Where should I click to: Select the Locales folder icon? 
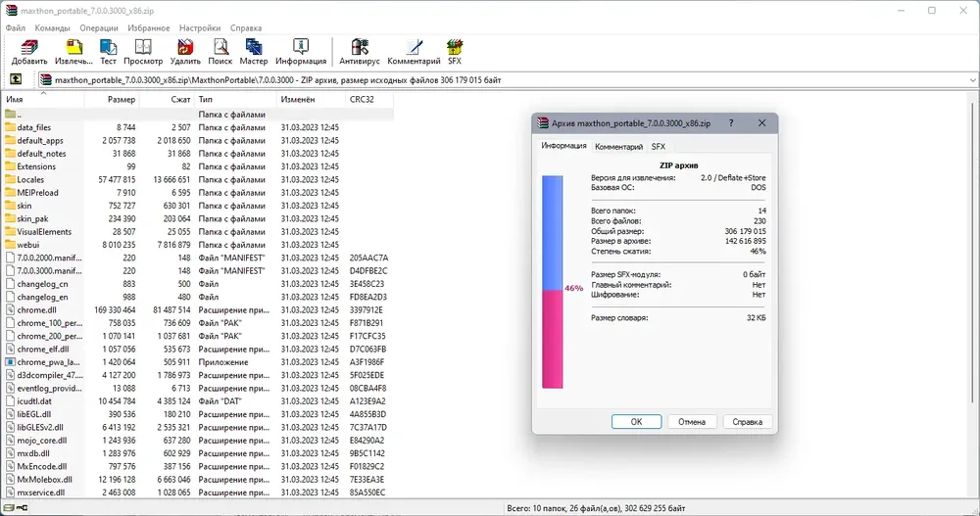click(10, 179)
